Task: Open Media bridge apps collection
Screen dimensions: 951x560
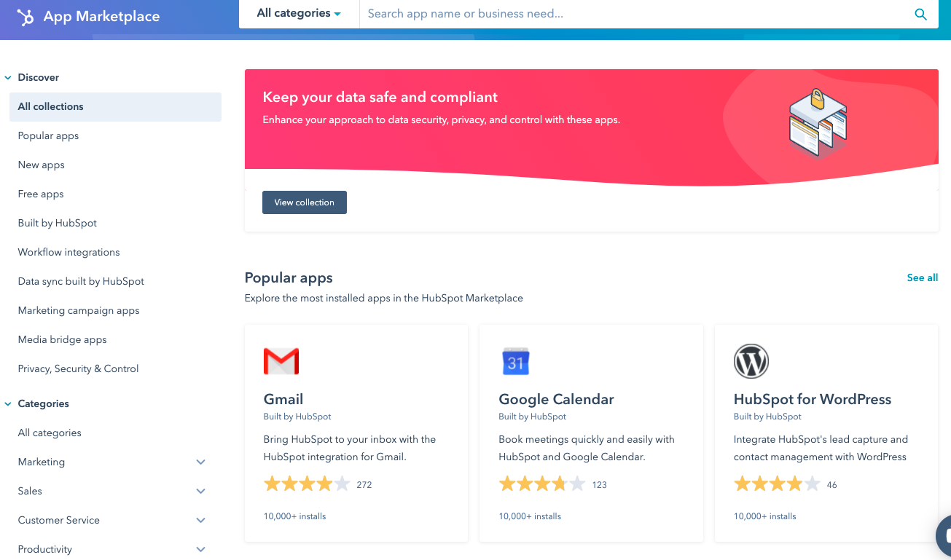Action: [x=62, y=339]
